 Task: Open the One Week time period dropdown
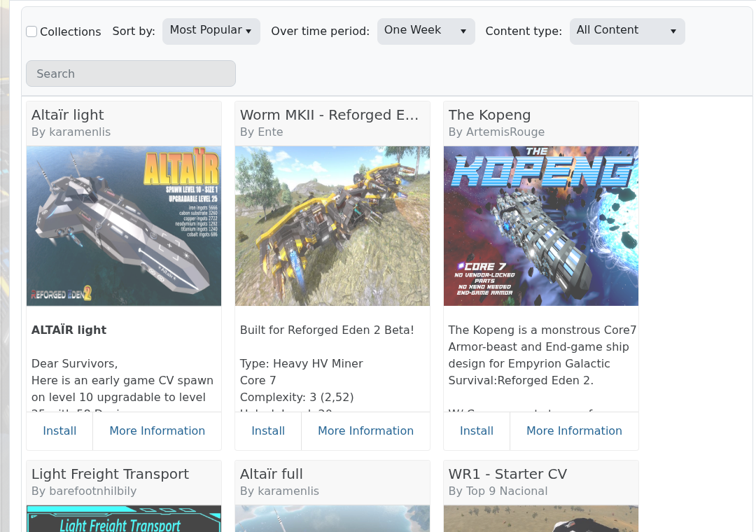coord(426,31)
